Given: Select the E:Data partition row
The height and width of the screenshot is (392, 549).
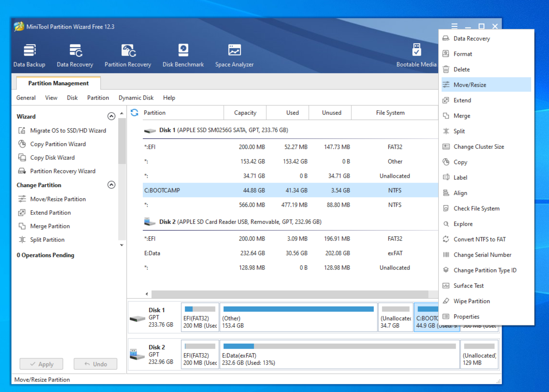Looking at the screenshot, I should click(290, 253).
